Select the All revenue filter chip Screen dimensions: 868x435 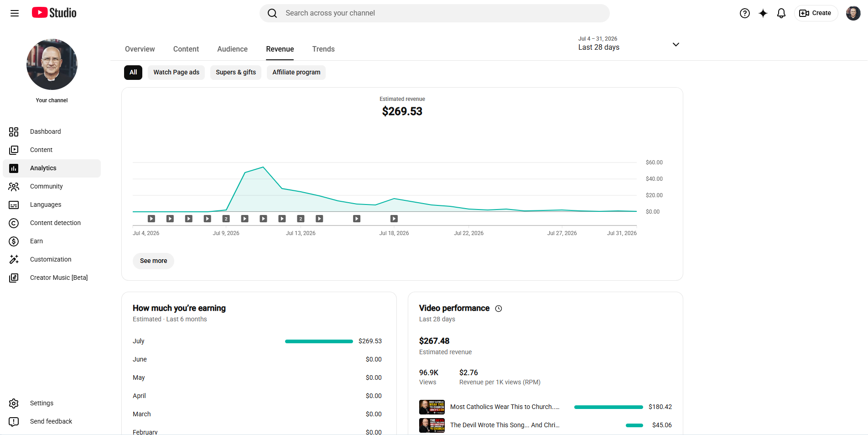pos(133,72)
